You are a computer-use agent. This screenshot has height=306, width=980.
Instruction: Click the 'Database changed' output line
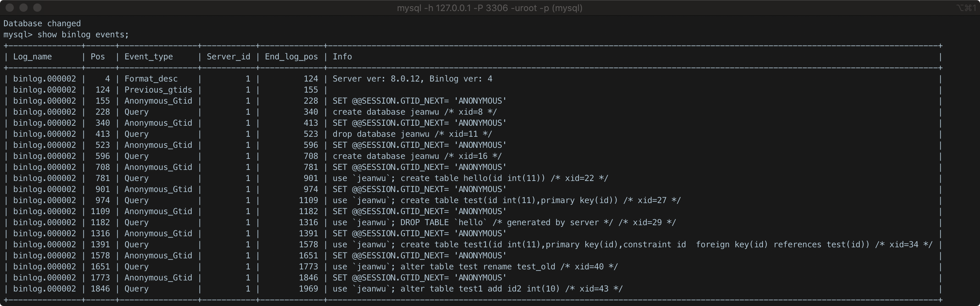42,23
